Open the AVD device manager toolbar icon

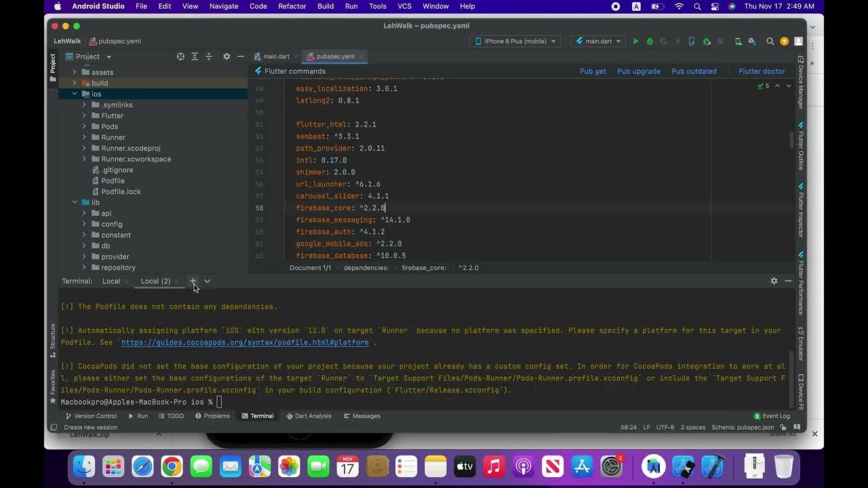tap(738, 41)
